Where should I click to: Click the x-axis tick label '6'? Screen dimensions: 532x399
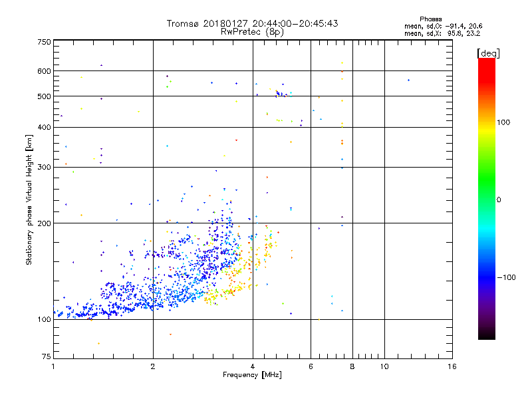point(311,366)
